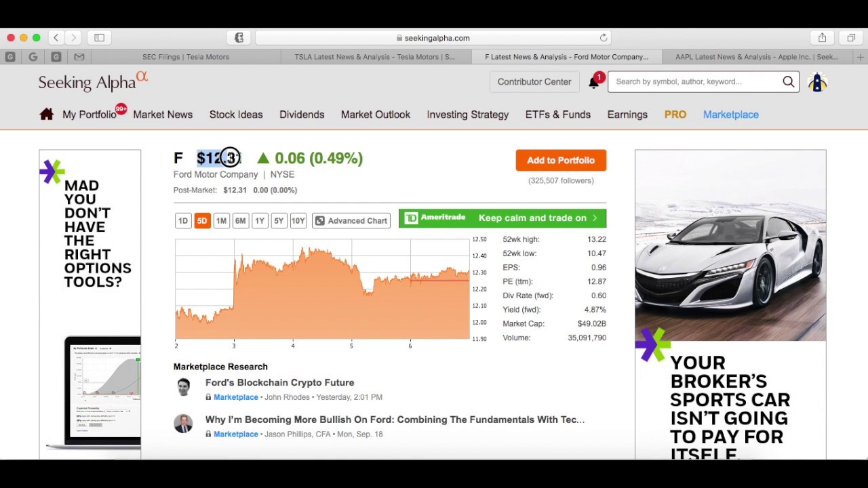This screenshot has height=488, width=868.
Task: Click the Seeking Alpha logo
Action: 93,81
